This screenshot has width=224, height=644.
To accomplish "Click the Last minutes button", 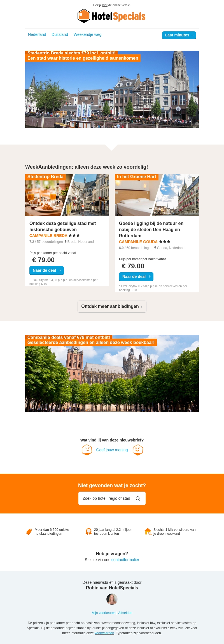I will click(x=179, y=35).
